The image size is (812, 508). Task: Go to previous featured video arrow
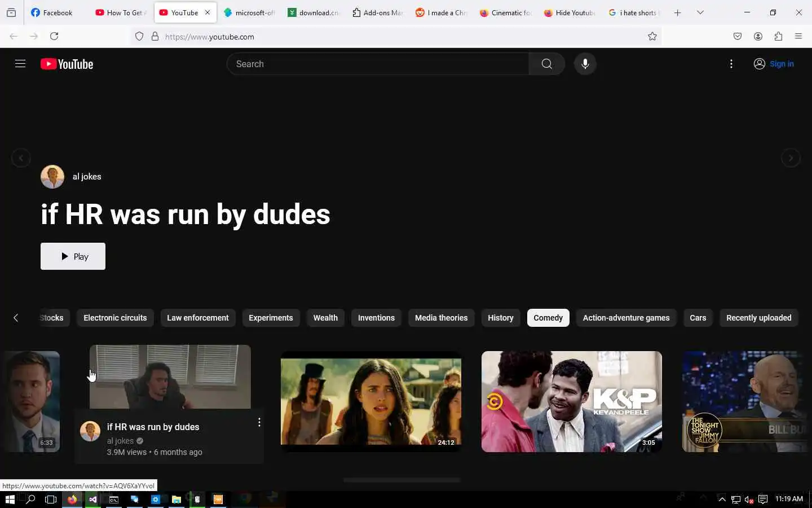click(21, 158)
